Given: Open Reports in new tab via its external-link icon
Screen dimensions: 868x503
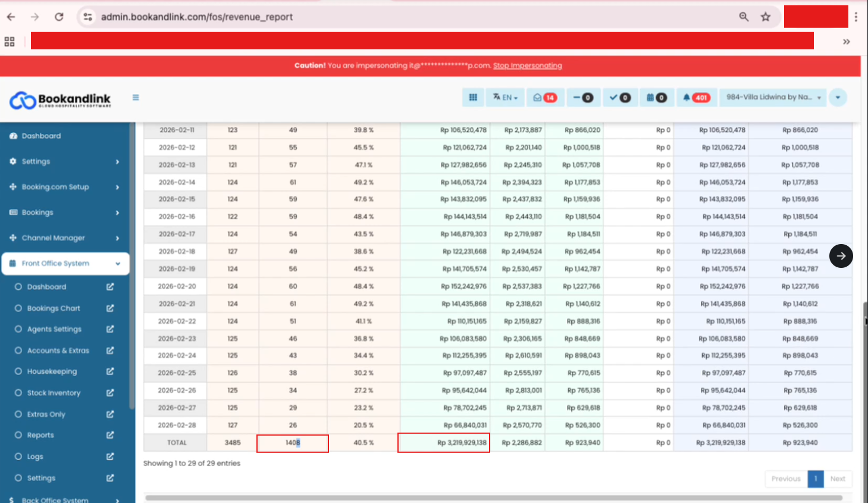Looking at the screenshot, I should 109,435.
